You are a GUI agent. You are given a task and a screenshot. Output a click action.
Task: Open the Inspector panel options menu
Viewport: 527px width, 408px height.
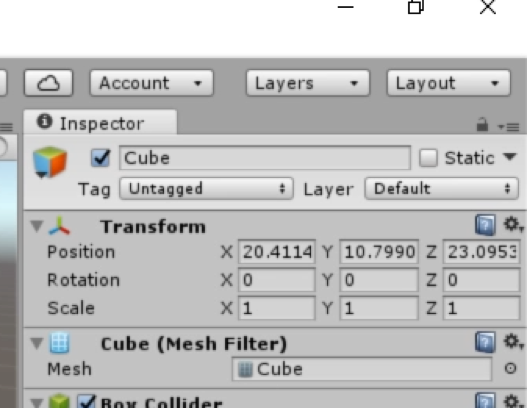[x=509, y=127]
